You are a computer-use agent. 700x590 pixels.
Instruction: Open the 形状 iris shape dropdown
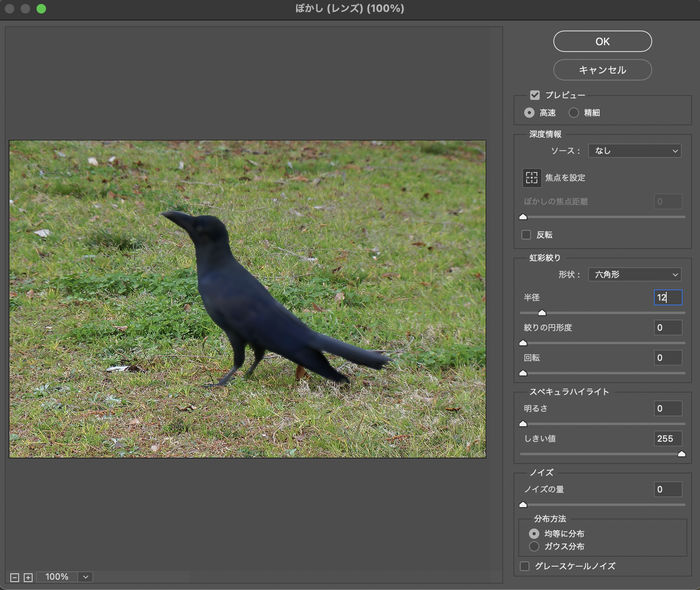(x=635, y=274)
